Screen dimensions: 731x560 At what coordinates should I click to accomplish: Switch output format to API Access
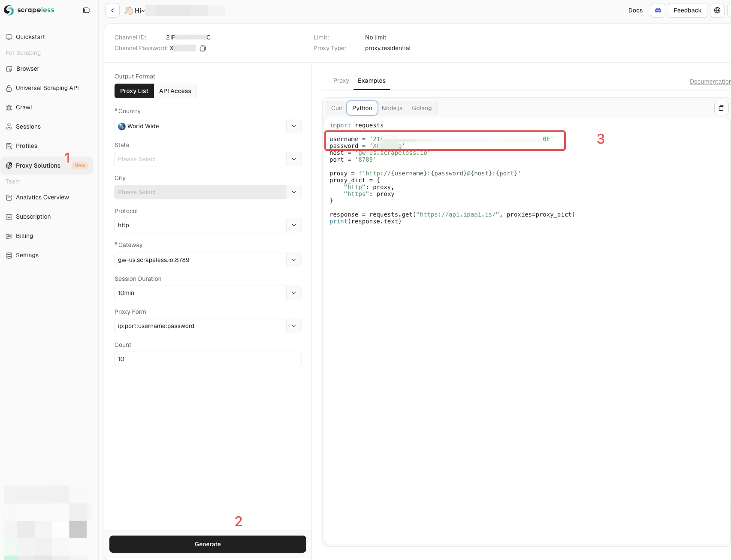[x=175, y=91]
